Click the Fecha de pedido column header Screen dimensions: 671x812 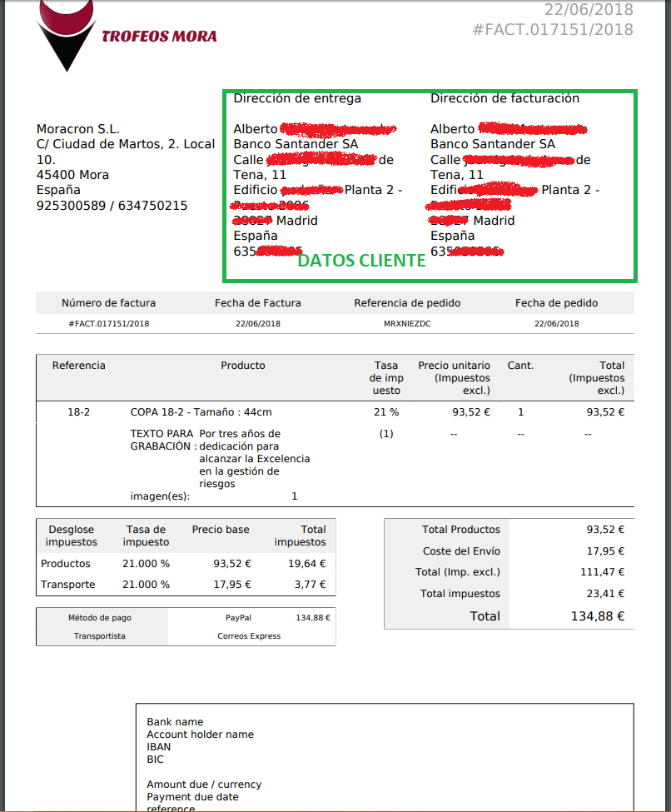[x=557, y=303]
